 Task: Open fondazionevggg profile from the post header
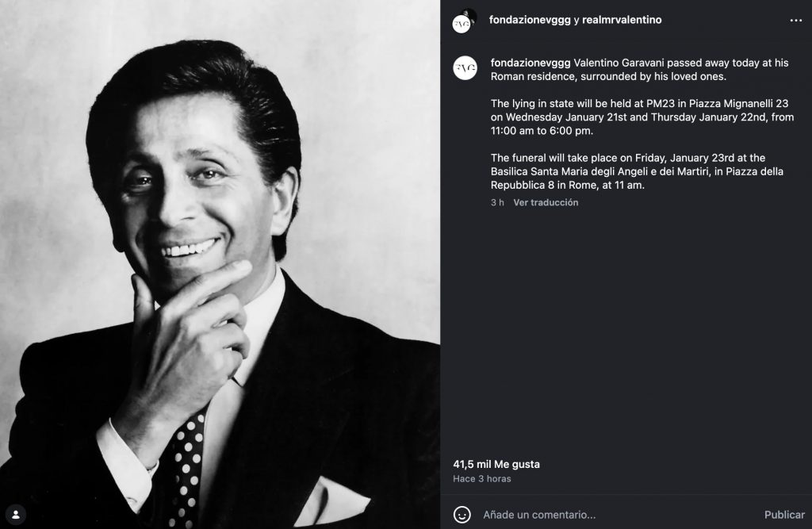click(530, 20)
